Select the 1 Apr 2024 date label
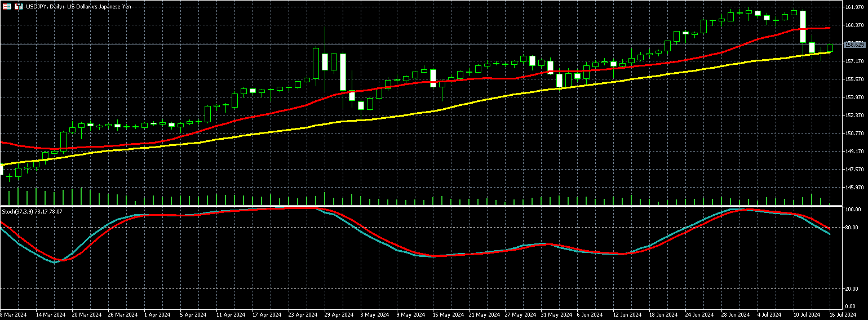 coord(157,314)
